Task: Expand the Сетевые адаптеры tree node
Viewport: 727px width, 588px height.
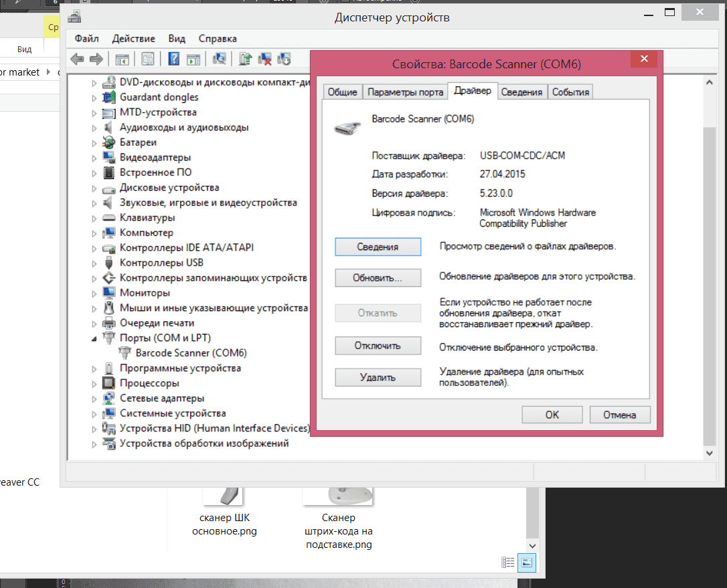Action: pyautogui.click(x=94, y=399)
